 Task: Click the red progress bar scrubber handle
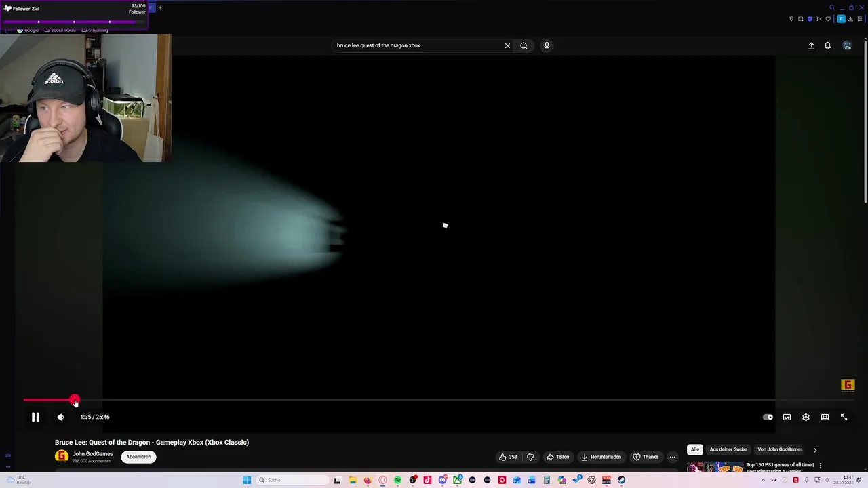click(75, 400)
